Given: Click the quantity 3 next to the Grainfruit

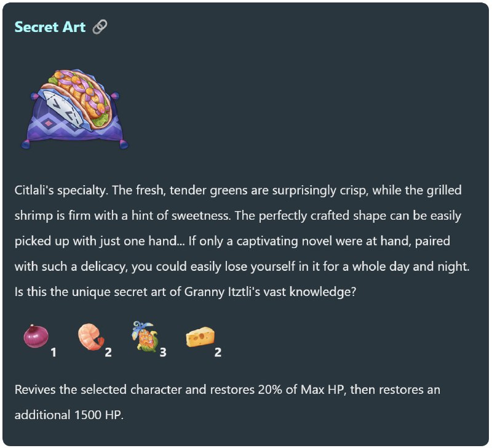Looking at the screenshot, I should coord(163,352).
